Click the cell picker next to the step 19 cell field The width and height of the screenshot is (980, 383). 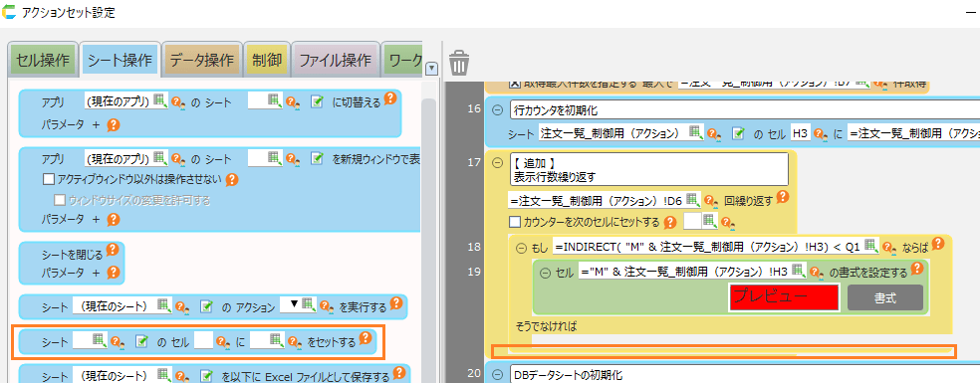click(x=798, y=270)
